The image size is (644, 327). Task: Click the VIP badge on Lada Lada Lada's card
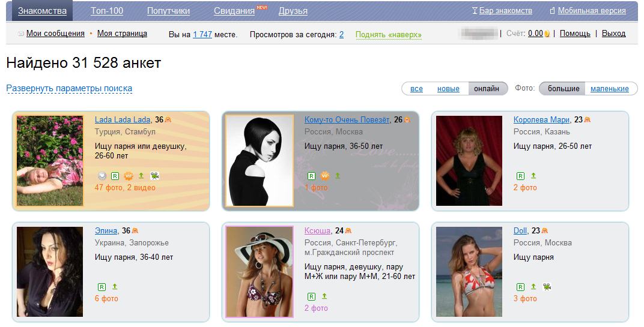pyautogui.click(x=129, y=176)
